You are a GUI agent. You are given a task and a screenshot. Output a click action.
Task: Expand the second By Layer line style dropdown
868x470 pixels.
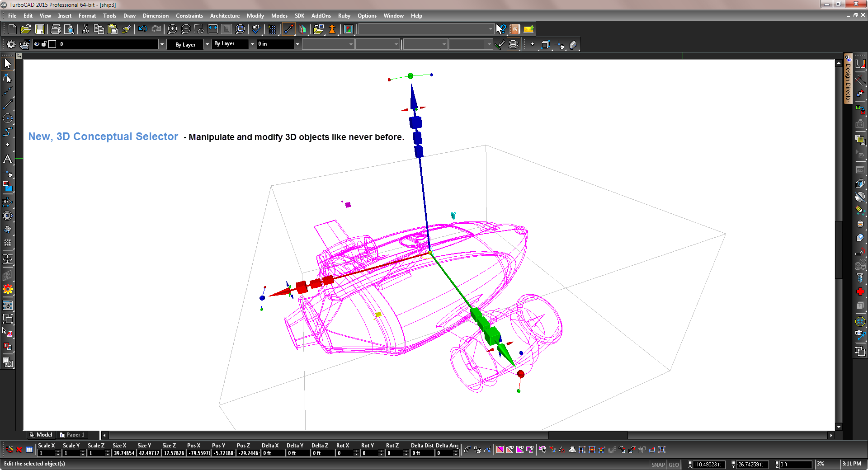click(x=252, y=44)
